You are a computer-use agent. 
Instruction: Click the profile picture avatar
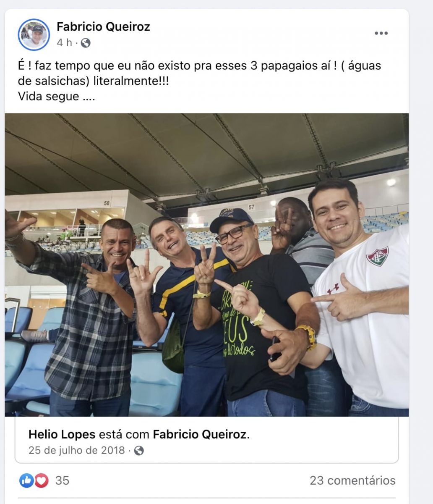34,34
